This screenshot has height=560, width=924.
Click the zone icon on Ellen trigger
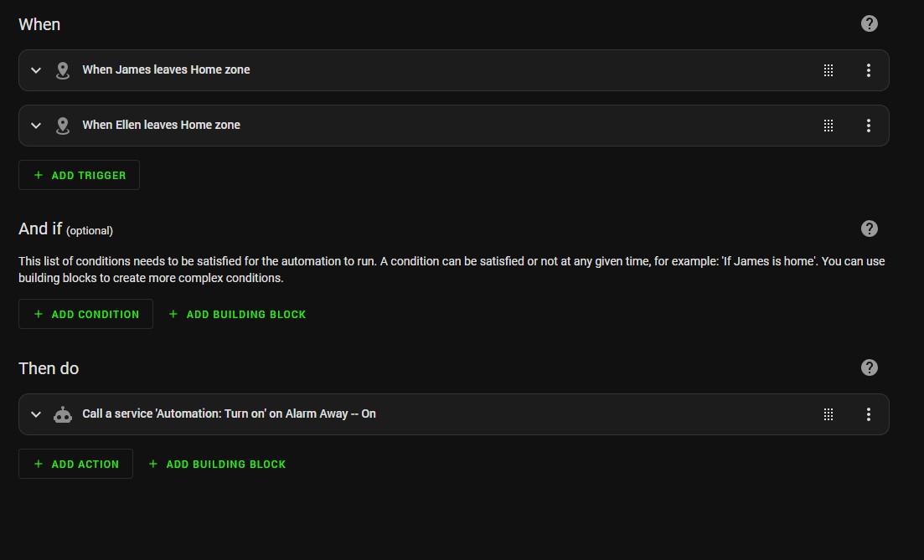[x=63, y=126]
